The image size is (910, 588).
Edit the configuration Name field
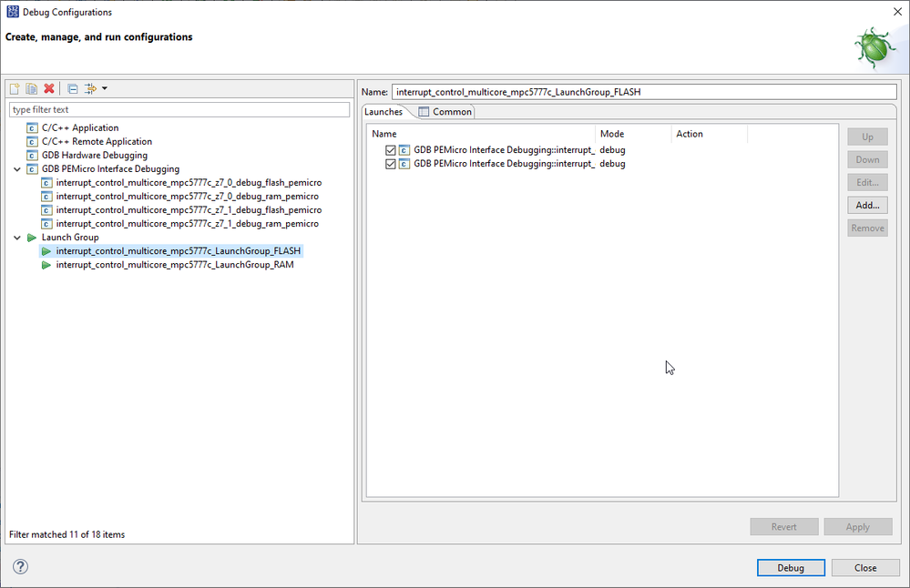[644, 92]
